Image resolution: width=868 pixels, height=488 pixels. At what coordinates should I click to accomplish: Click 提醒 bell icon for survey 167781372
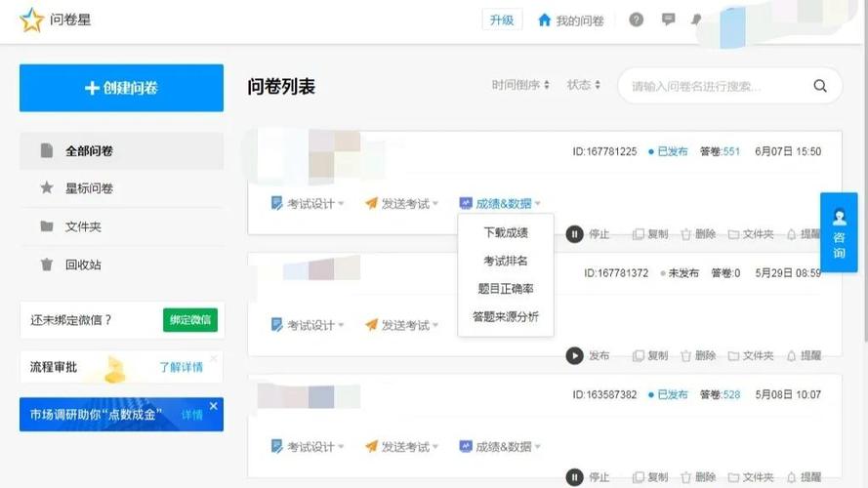pos(792,356)
